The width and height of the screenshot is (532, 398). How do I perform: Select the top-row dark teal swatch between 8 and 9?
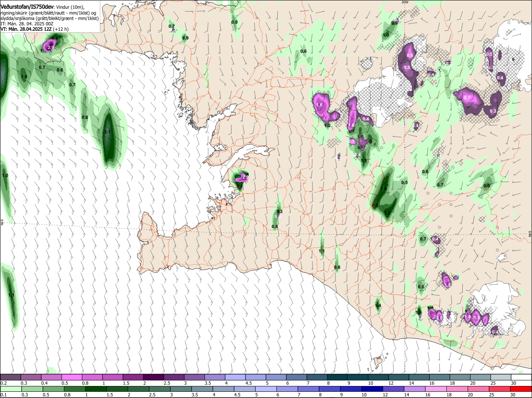[x=338, y=377]
